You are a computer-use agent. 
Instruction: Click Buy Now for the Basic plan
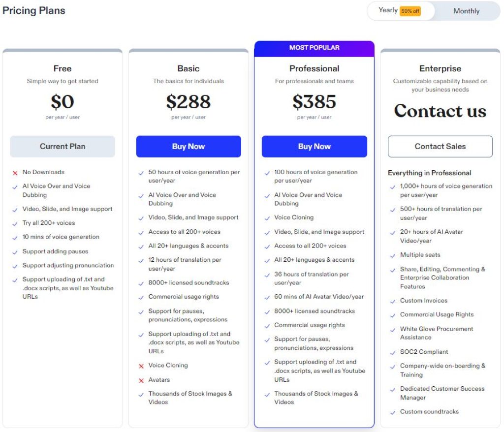click(189, 146)
